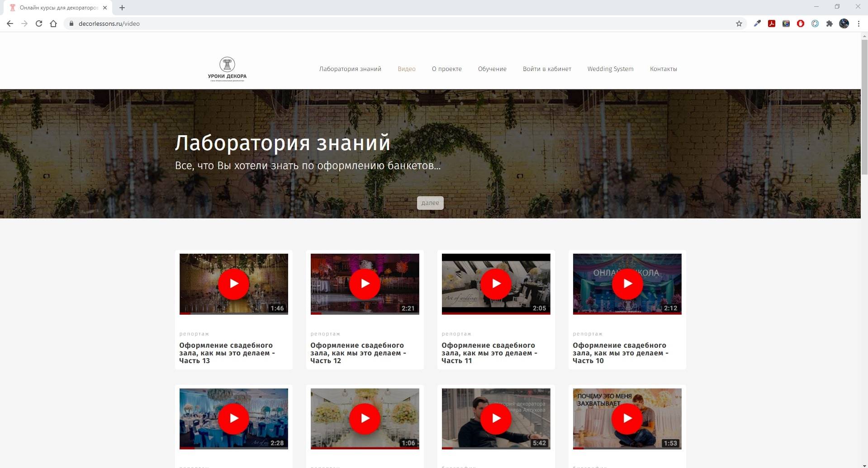View site security lock information
This screenshot has width=868, height=468.
[71, 24]
